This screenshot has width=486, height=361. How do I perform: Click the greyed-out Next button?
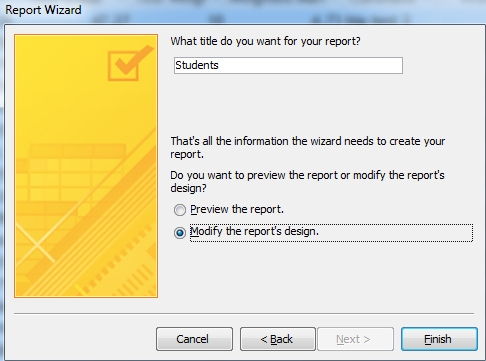click(355, 339)
